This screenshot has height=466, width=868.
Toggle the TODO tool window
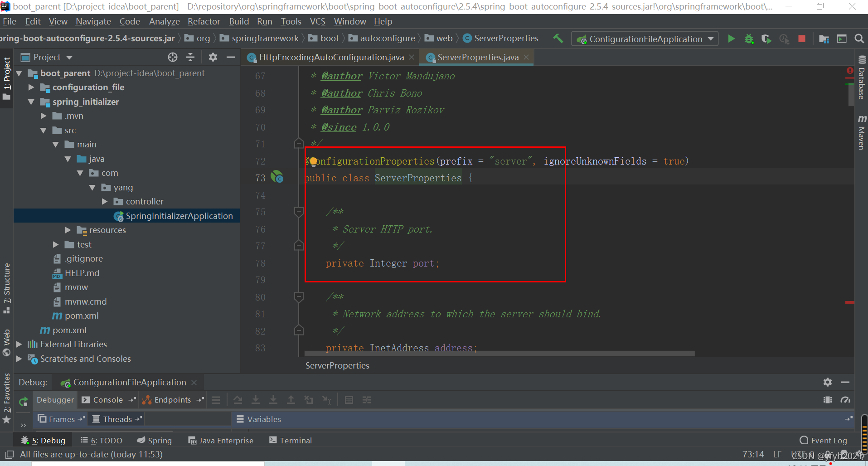point(102,440)
